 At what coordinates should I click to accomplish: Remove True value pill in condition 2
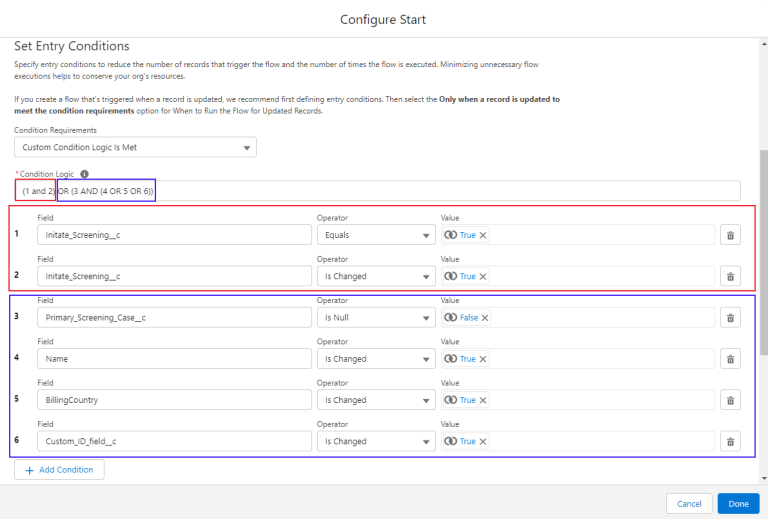483,276
